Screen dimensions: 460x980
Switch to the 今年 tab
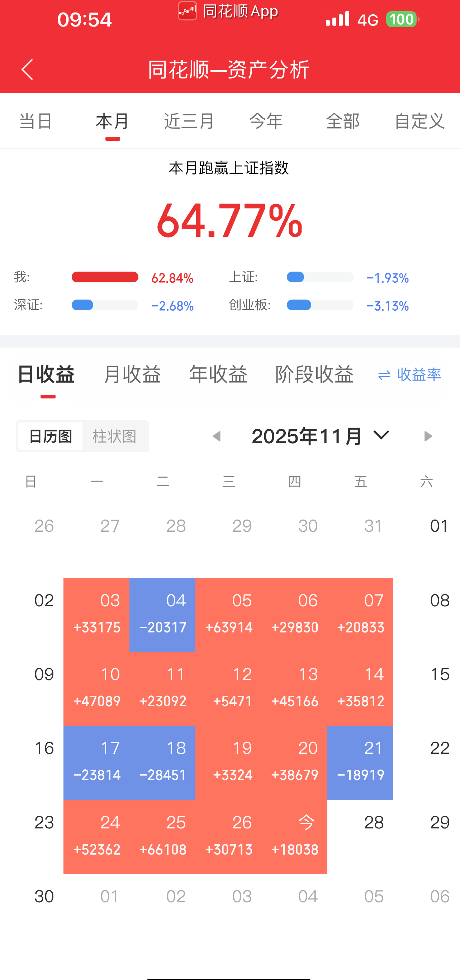(266, 121)
